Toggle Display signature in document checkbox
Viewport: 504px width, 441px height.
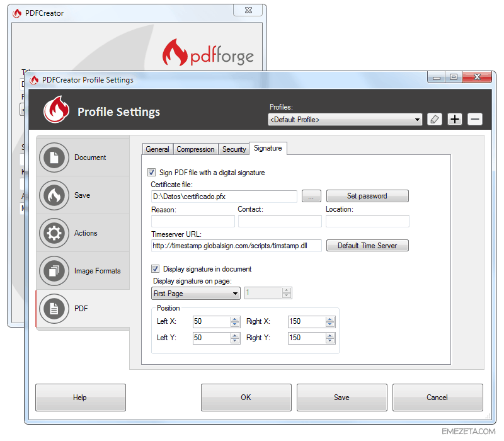(x=155, y=268)
